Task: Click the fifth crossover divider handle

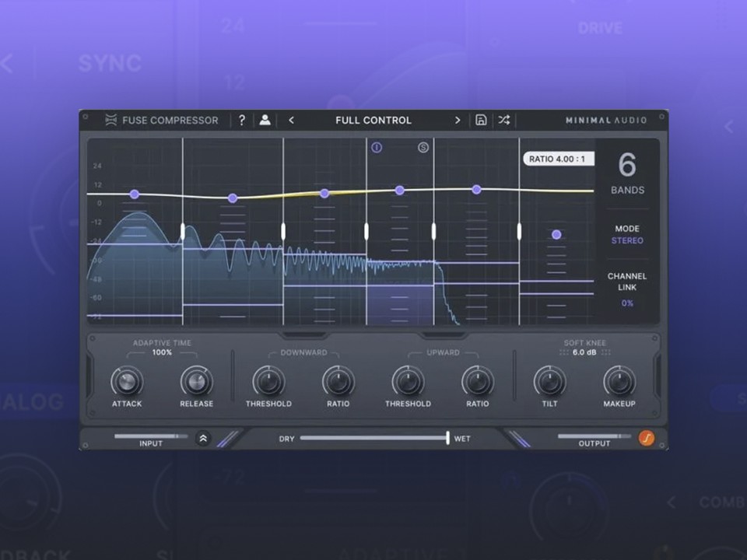Action: tap(519, 232)
